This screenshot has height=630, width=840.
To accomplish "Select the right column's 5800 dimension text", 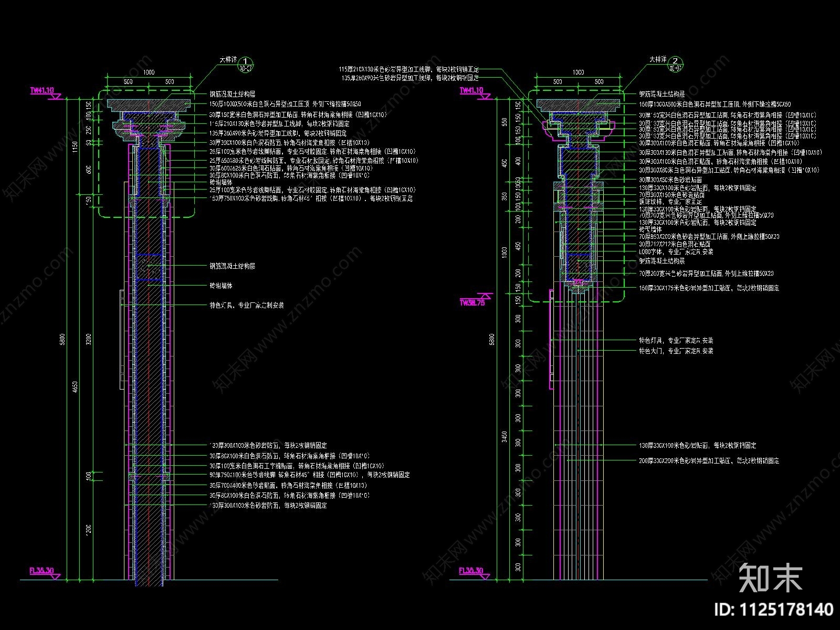I will 492,339.
